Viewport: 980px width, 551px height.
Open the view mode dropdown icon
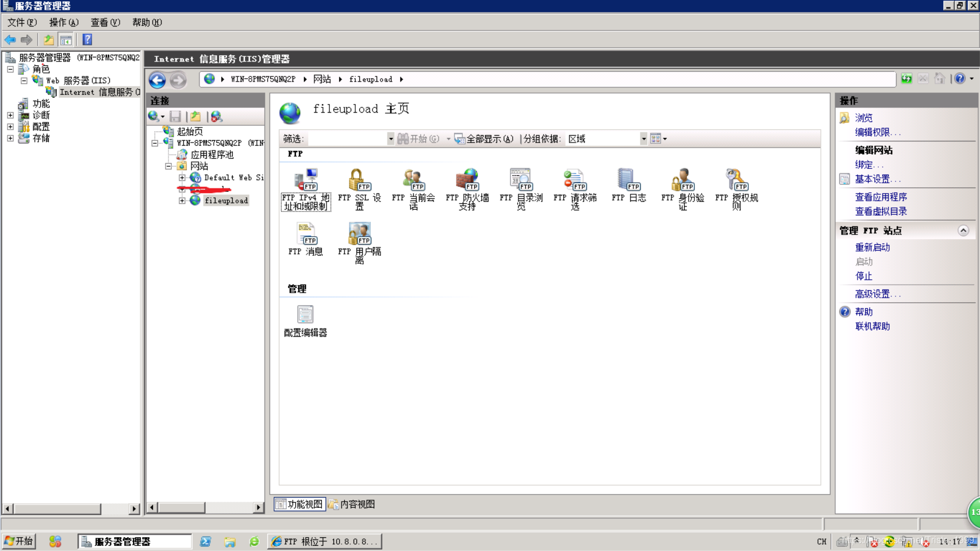[659, 138]
